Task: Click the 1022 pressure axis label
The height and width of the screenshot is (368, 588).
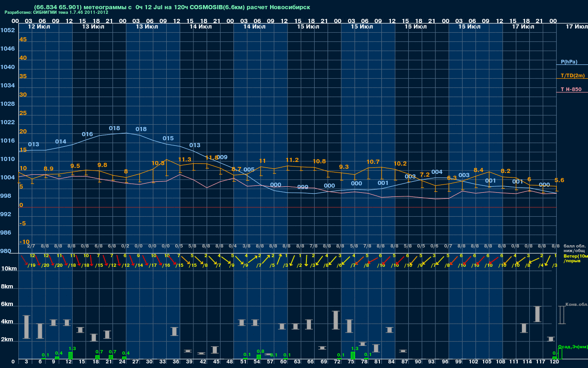Action: click(8, 122)
